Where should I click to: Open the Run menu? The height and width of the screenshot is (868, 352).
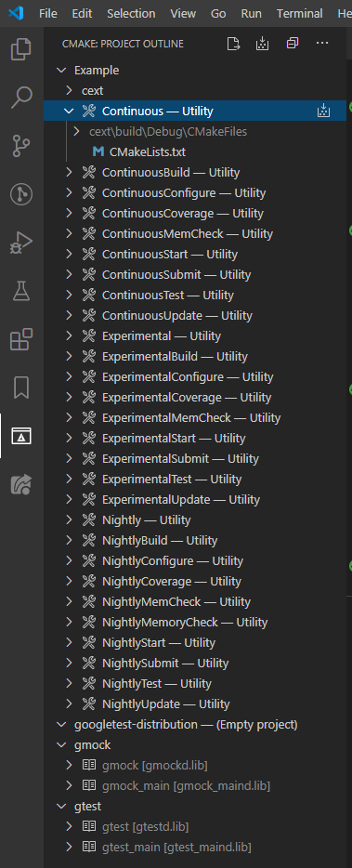(252, 13)
